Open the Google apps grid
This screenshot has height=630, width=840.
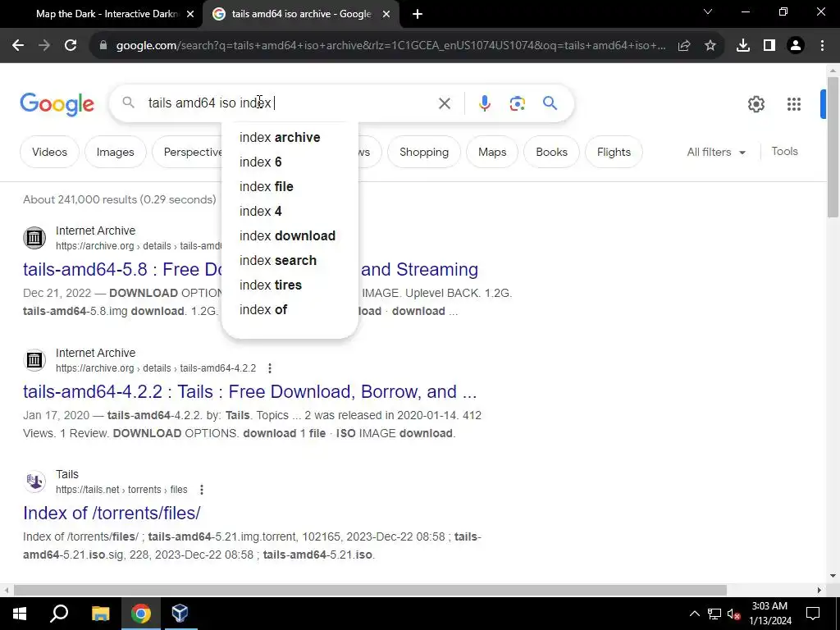click(x=794, y=104)
